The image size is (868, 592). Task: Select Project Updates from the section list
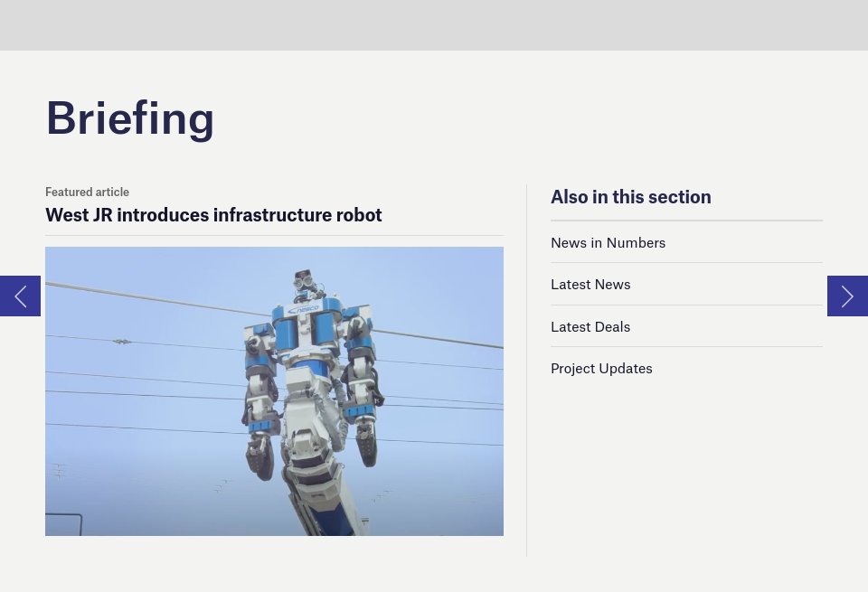click(x=601, y=367)
